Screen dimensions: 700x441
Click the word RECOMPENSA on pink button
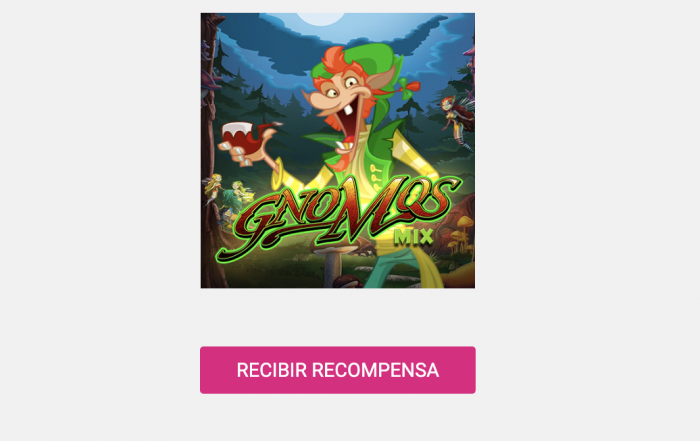point(375,370)
